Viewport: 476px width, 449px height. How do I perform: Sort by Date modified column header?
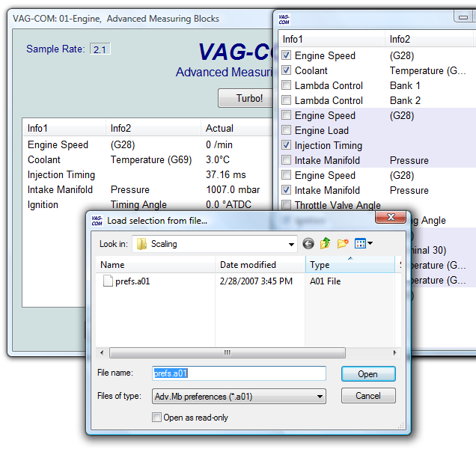pyautogui.click(x=260, y=265)
